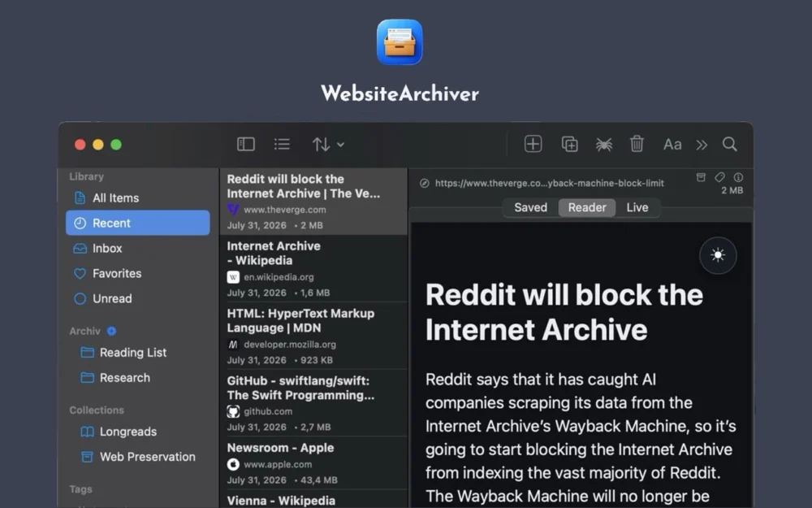Screen dimensions: 812x508
Task: Switch to the Live tab
Action: click(637, 207)
